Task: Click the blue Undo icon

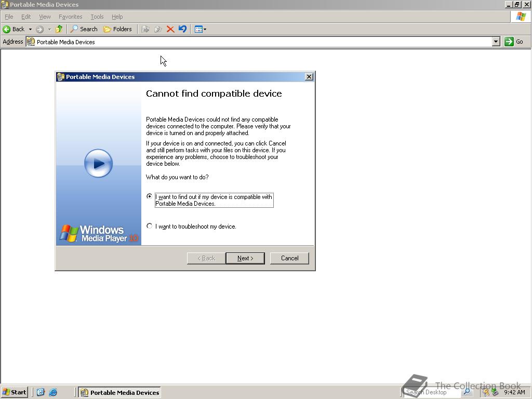Action: click(x=182, y=29)
